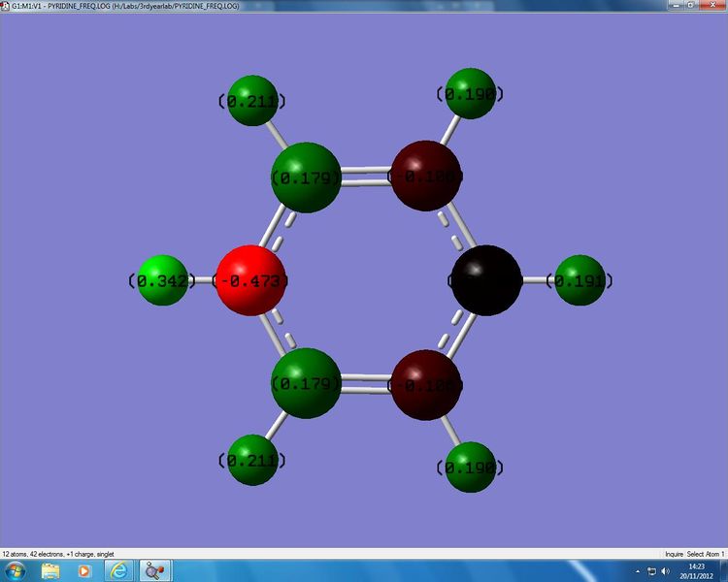This screenshot has width=728, height=582.
Task: Click the GaussView window icon in the title bar
Action: tap(5, 6)
